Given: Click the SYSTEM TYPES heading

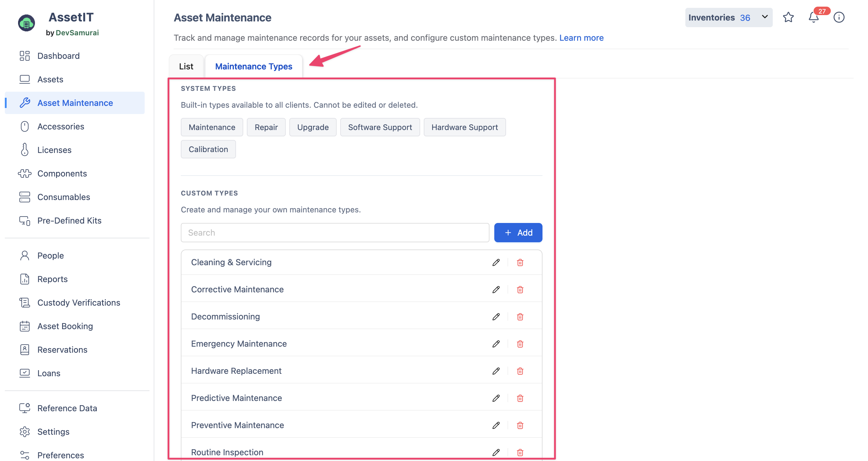Looking at the screenshot, I should click(208, 88).
